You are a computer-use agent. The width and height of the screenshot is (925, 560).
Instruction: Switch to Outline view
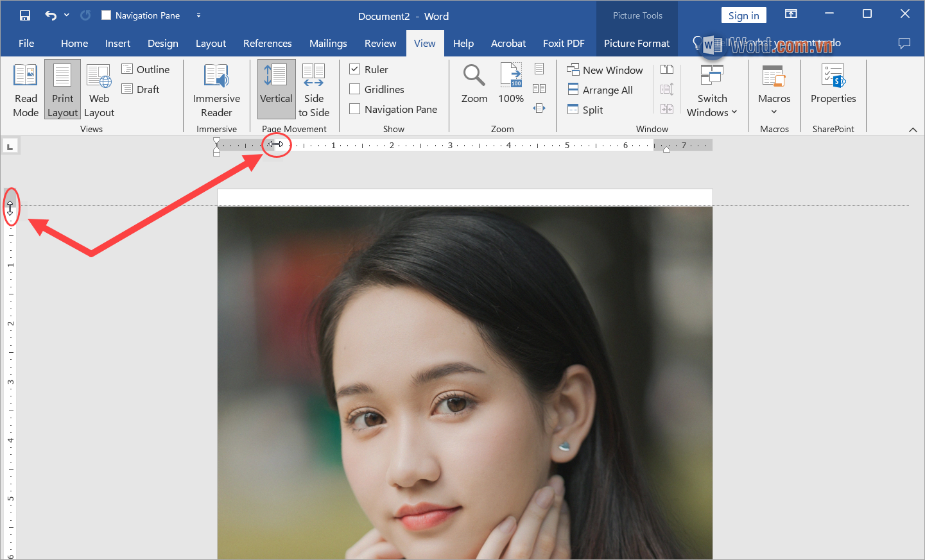(x=146, y=69)
